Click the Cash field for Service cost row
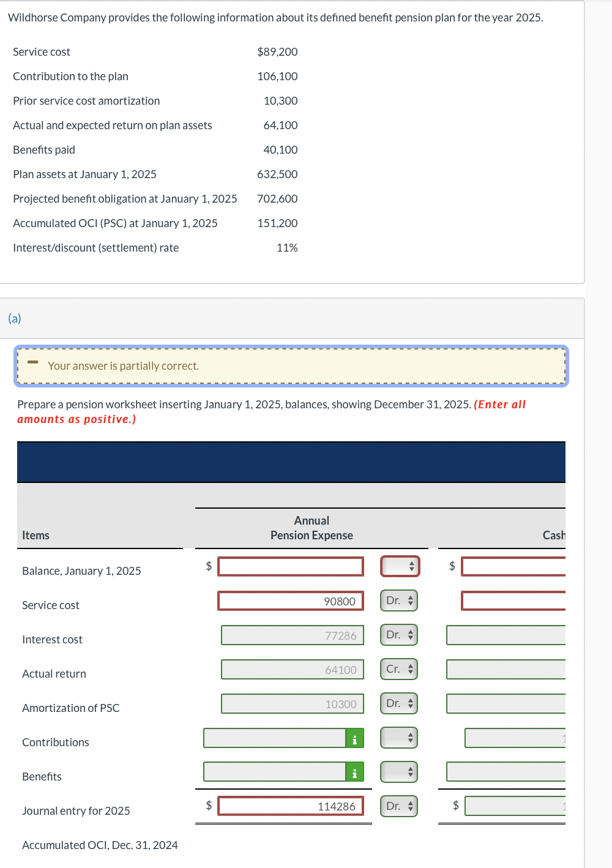This screenshot has height=868, width=612. coord(513,600)
